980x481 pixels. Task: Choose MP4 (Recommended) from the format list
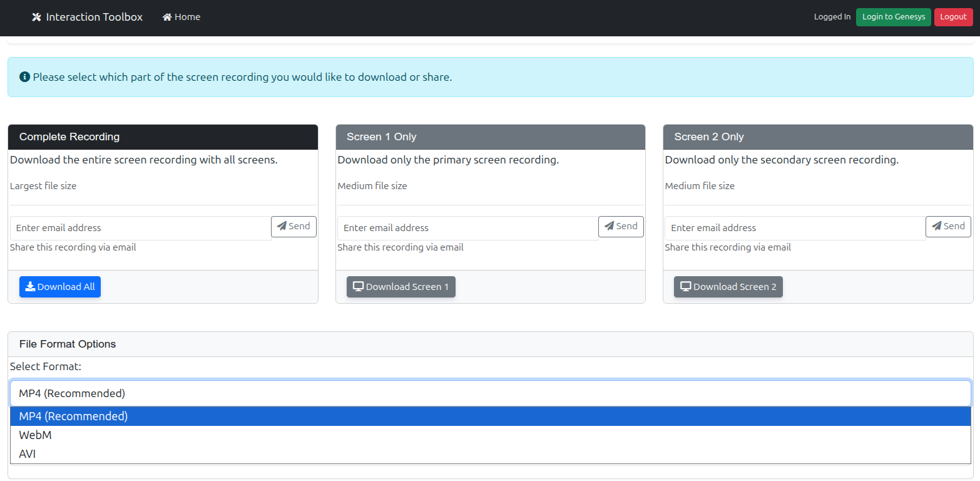[73, 416]
